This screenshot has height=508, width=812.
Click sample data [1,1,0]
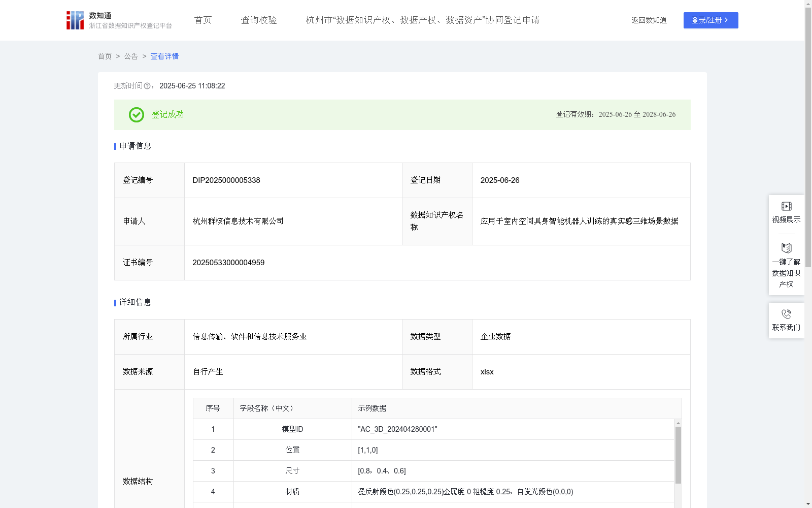coord(368,450)
